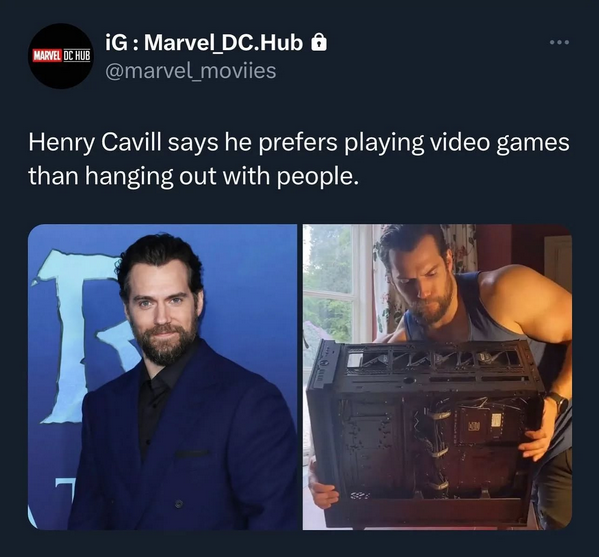Click the words hanging out with people

[x=222, y=176]
